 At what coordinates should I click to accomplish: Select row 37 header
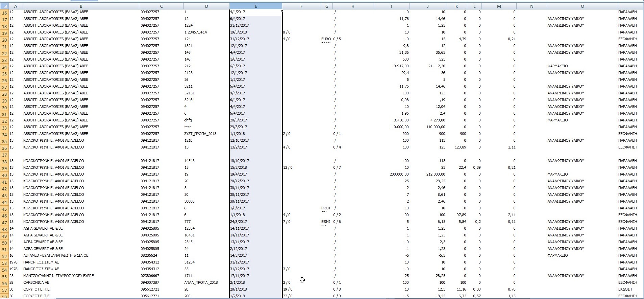tap(4, 155)
